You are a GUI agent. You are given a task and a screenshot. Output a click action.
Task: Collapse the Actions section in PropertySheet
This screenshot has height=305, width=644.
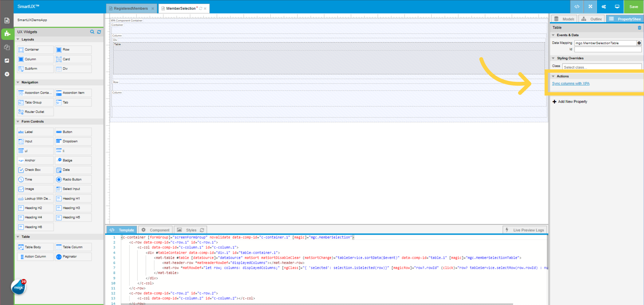(x=554, y=76)
